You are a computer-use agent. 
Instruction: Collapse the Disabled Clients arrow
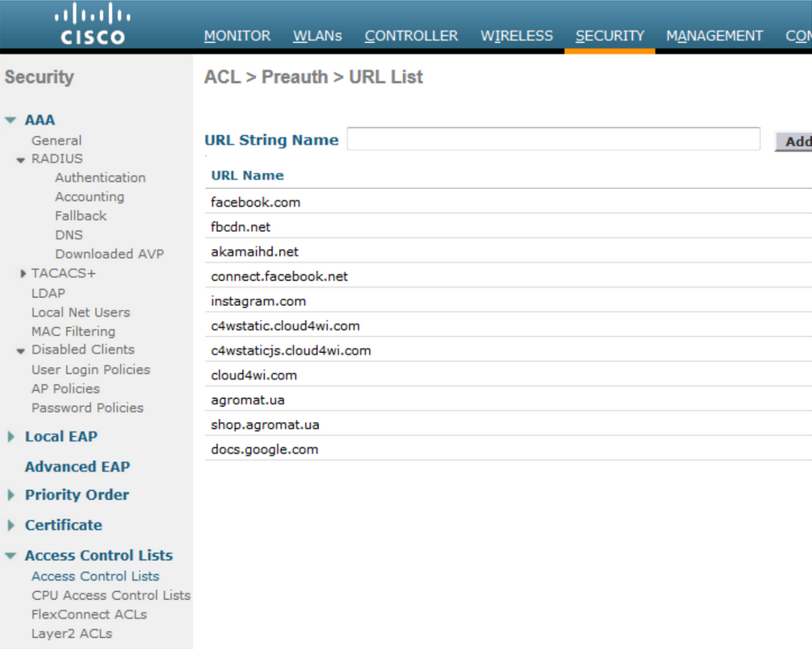(x=21, y=350)
